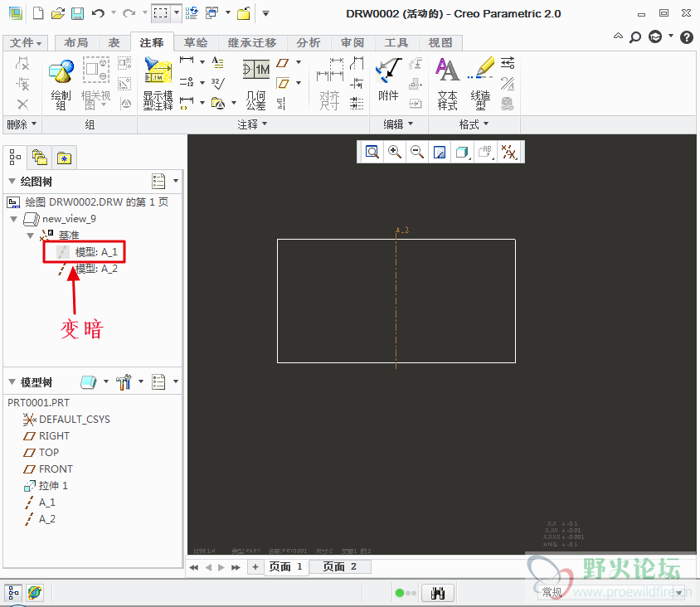Image resolution: width=700 pixels, height=607 pixels.
Task: Undo the last action
Action: pos(98,13)
